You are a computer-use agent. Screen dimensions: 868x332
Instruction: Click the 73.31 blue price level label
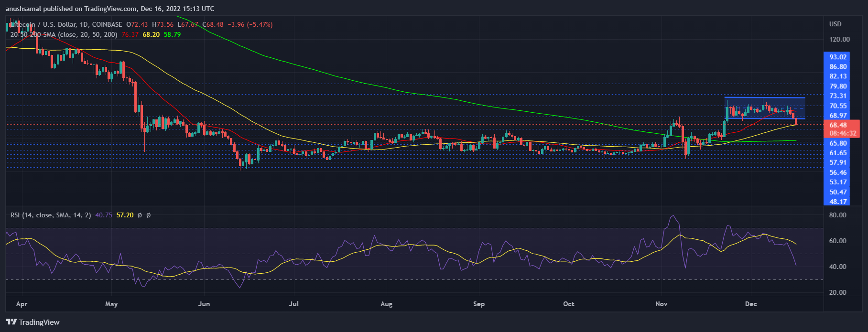pos(838,96)
